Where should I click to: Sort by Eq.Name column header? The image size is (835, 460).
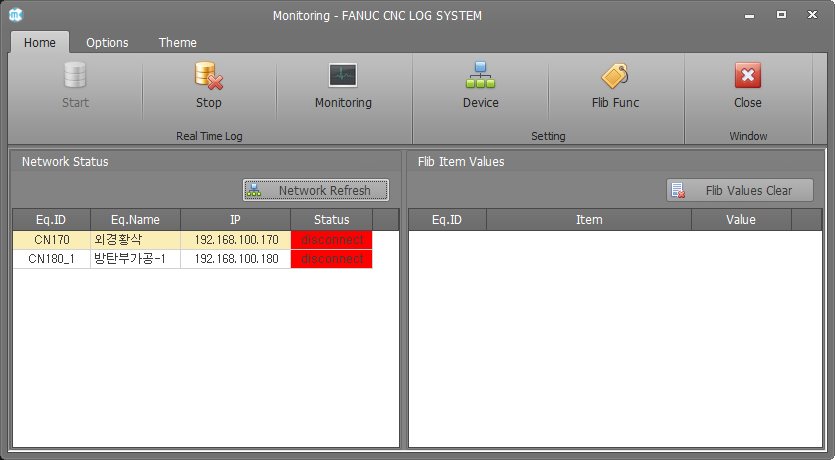[x=135, y=219]
